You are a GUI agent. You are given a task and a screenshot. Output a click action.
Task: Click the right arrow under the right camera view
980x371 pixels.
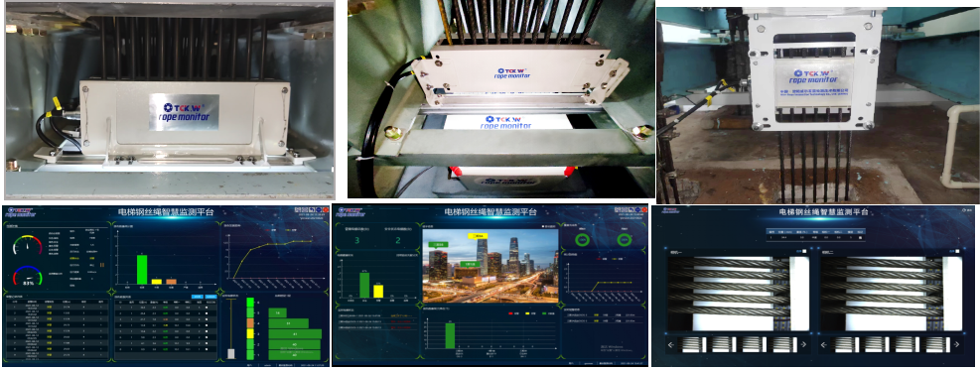[956, 344]
